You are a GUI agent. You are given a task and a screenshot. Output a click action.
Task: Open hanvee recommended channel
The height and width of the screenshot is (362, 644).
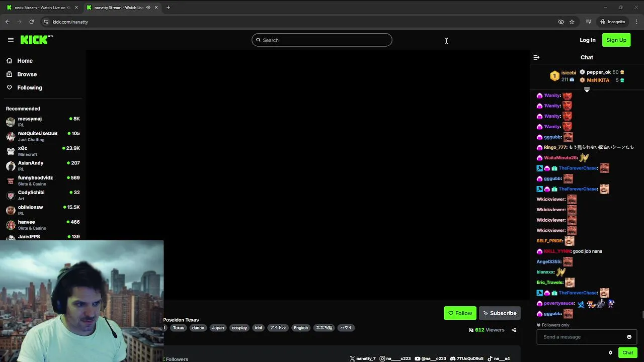[43, 225]
